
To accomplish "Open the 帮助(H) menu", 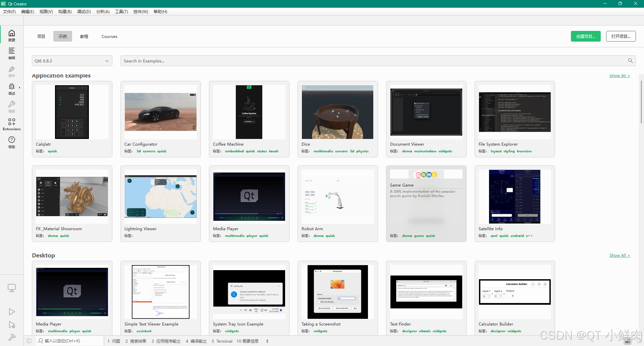I will pyautogui.click(x=160, y=11).
